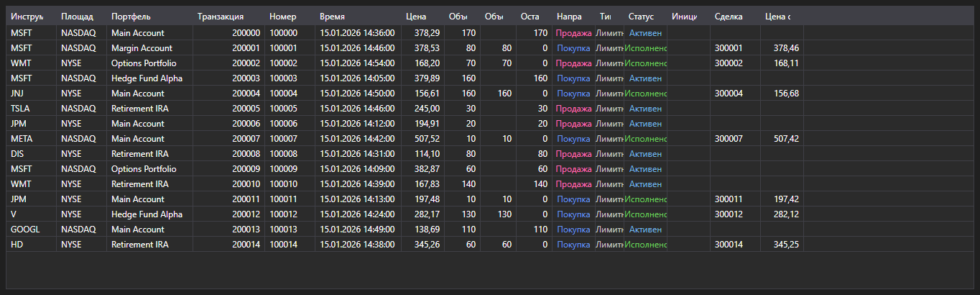
Task: Click Исполнено status in the META row
Action: click(x=645, y=138)
